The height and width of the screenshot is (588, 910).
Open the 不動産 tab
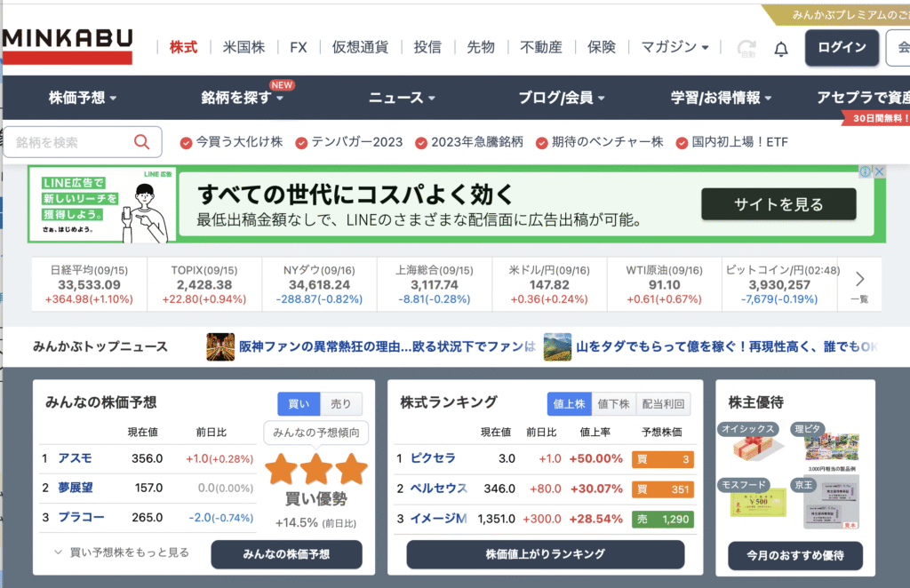coord(541,47)
